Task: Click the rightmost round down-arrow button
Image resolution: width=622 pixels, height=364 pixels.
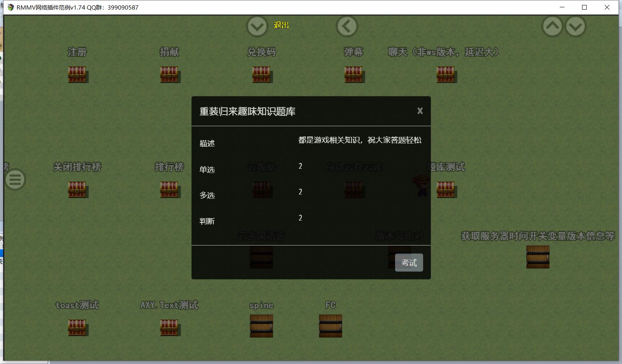Action: pyautogui.click(x=576, y=26)
